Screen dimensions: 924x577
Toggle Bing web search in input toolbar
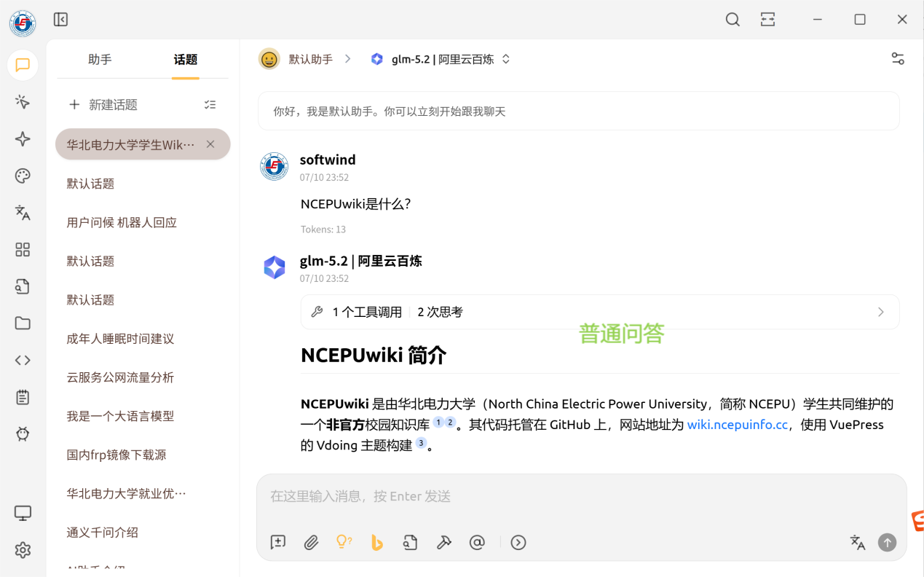pyautogui.click(x=377, y=542)
